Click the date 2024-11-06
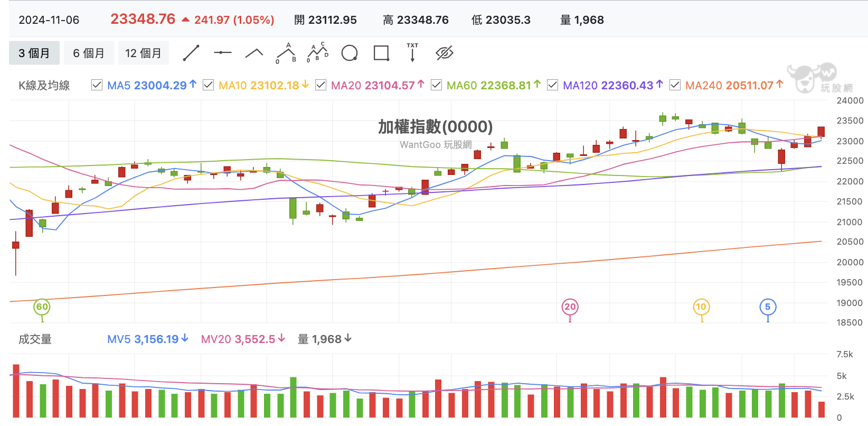The width and height of the screenshot is (868, 426). 49,20
